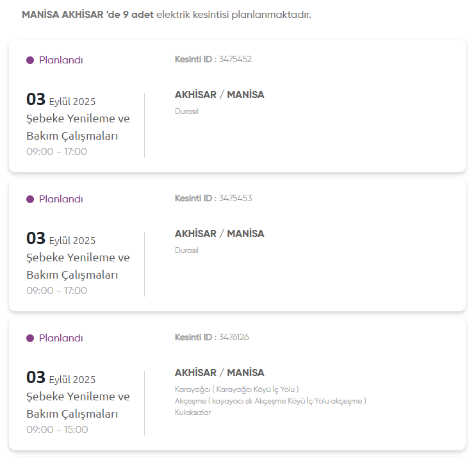Click the purple status dot beside outage 3475452
The height and width of the screenshot is (458, 476).
(x=30, y=60)
